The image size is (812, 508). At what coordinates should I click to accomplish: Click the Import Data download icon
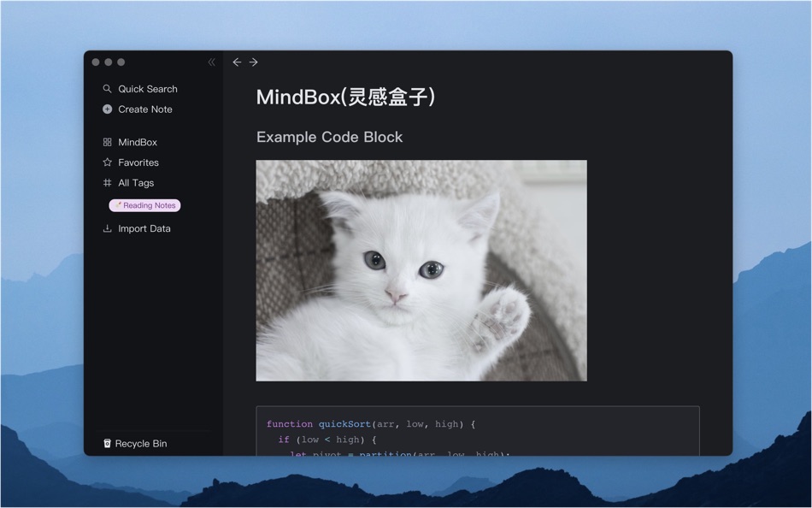point(107,228)
